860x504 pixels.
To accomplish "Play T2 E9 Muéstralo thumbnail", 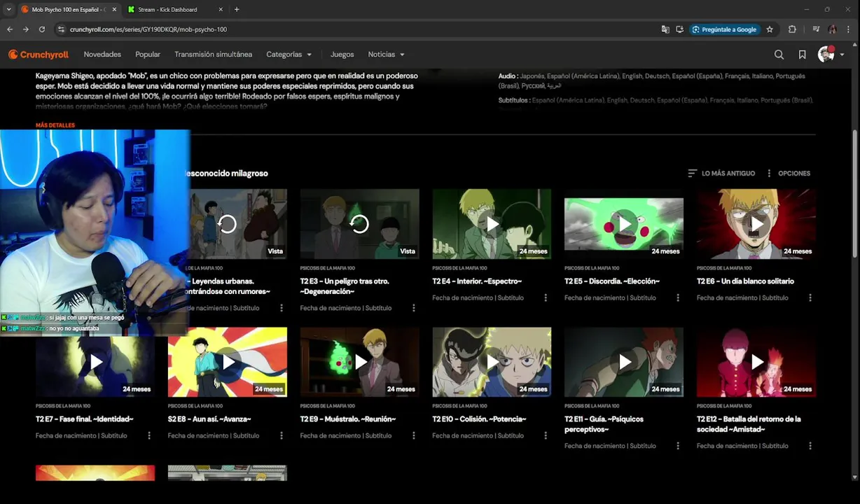I will pos(359,362).
